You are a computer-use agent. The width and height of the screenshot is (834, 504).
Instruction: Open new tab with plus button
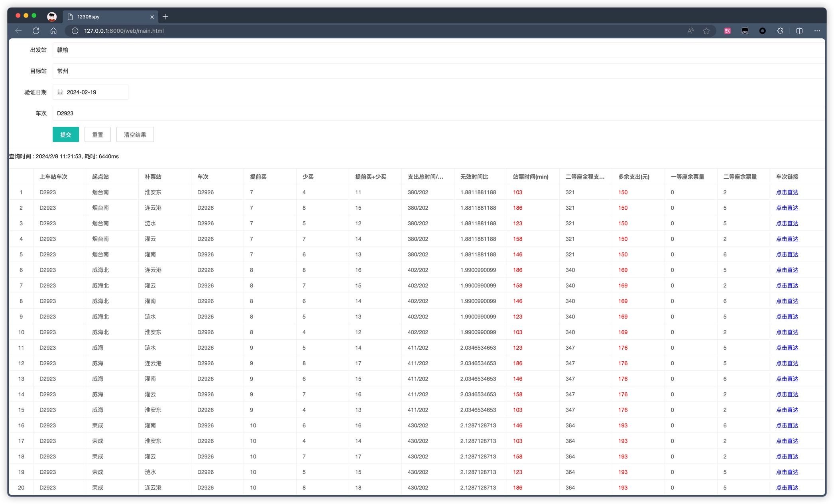click(x=165, y=17)
